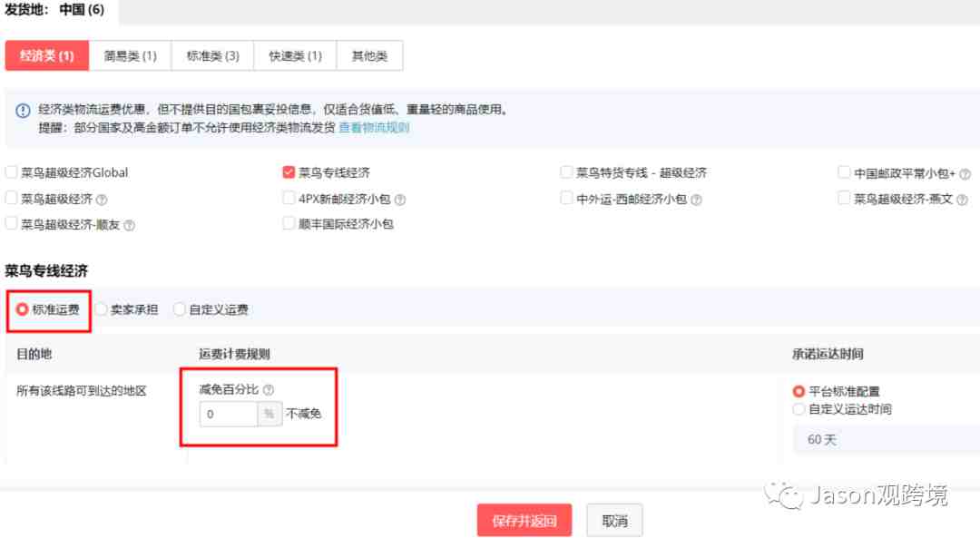Click the blue info icon in notice
The width and height of the screenshot is (980, 538).
23,112
